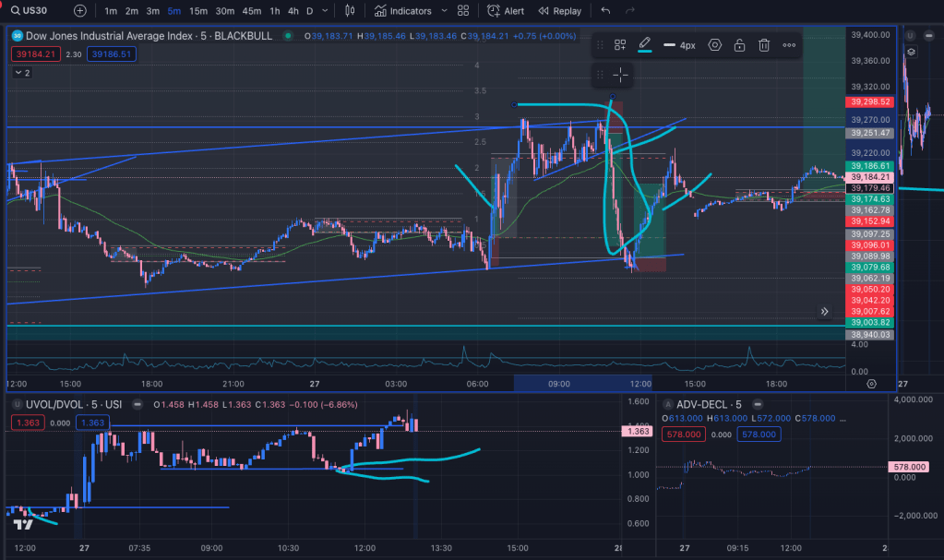
Task: Toggle the crosshair cursor button
Action: point(620,75)
